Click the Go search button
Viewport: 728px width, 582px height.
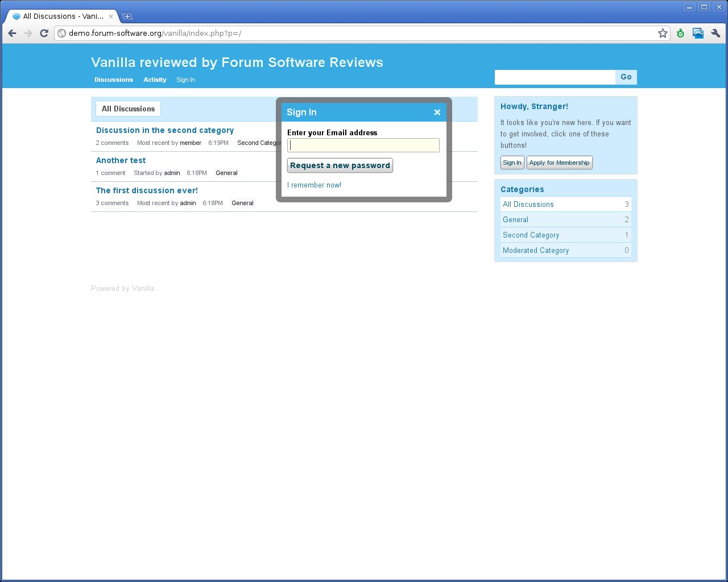coord(626,77)
